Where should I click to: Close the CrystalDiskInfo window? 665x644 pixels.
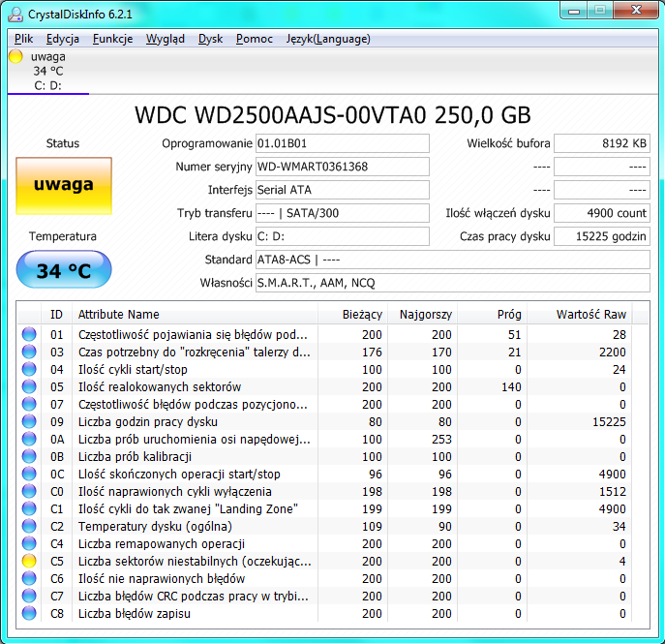[x=636, y=11]
